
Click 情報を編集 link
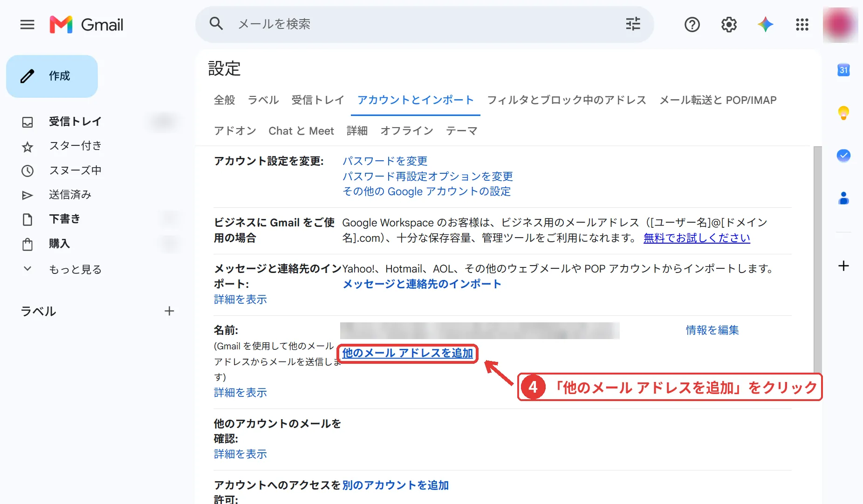click(x=712, y=330)
